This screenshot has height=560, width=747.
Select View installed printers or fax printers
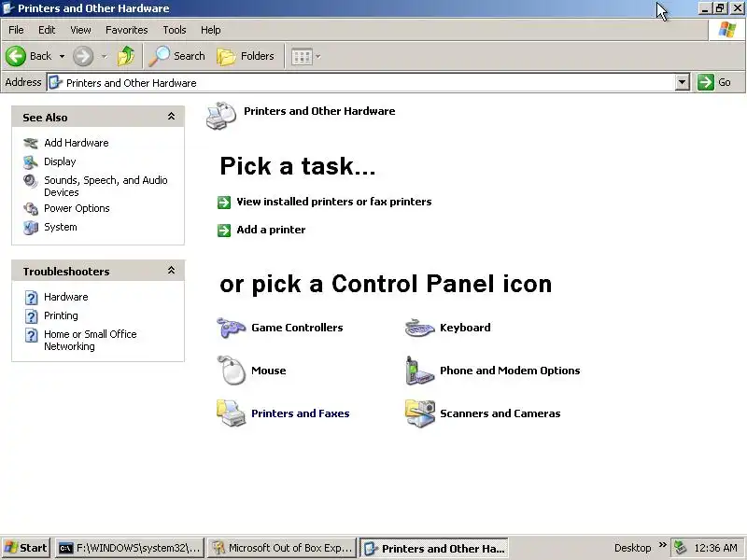(334, 202)
